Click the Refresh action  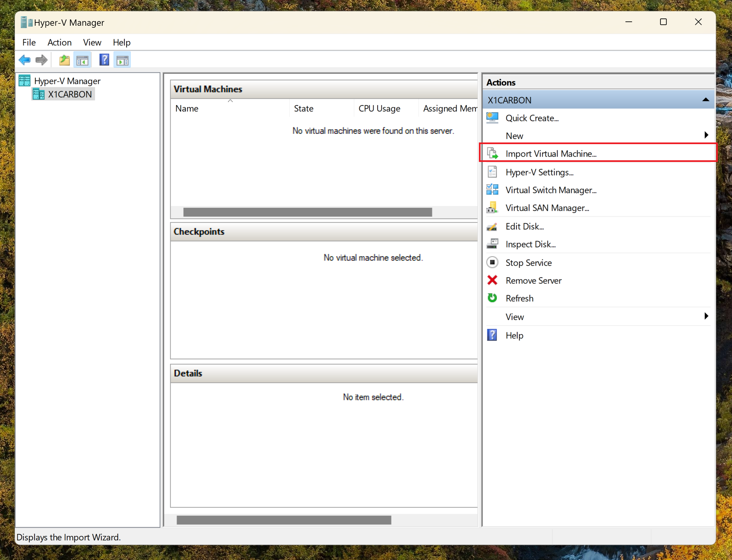(520, 298)
